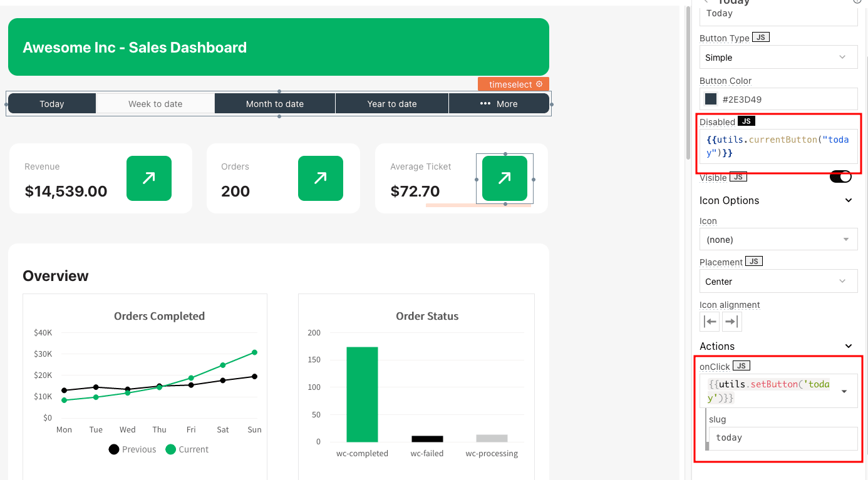Image resolution: width=868 pixels, height=480 pixels.
Task: Toggle JS mode for onClick action
Action: (x=741, y=366)
